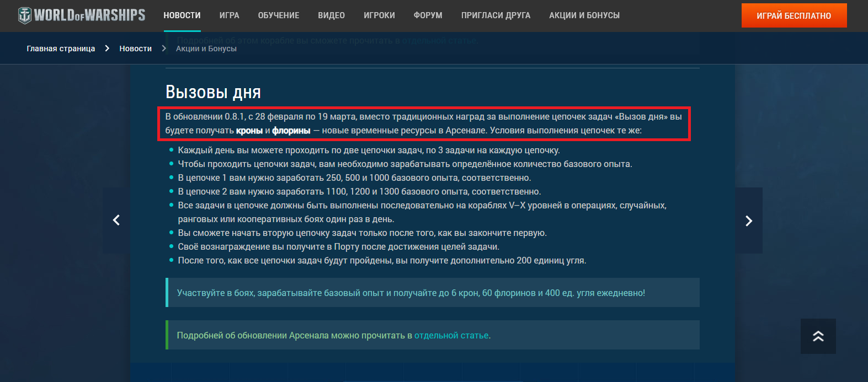
Task: Click the World of Warships logo
Action: (x=82, y=15)
